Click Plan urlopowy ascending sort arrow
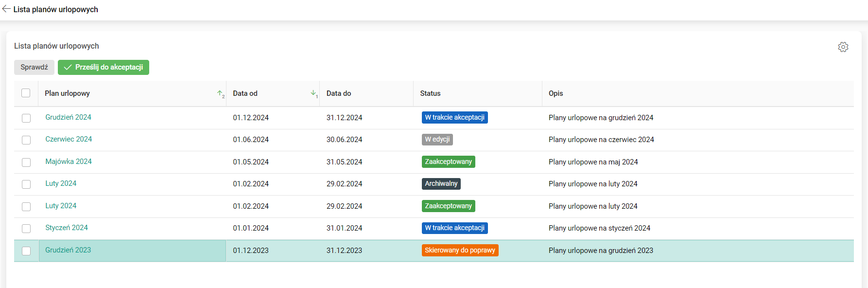868x288 pixels. [x=221, y=93]
